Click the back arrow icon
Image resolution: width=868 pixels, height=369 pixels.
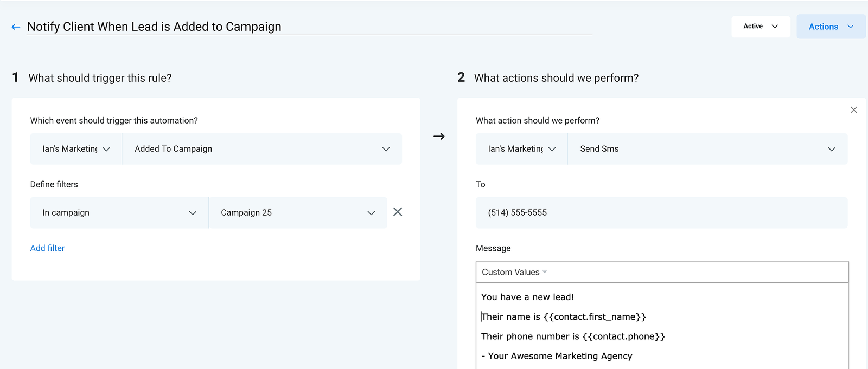click(x=16, y=27)
